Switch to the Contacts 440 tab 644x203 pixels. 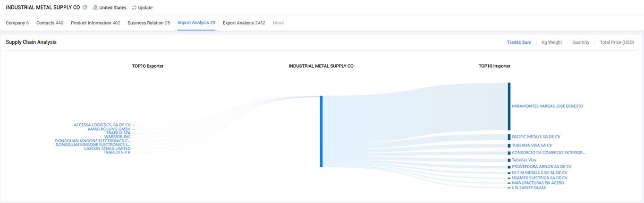(x=50, y=23)
